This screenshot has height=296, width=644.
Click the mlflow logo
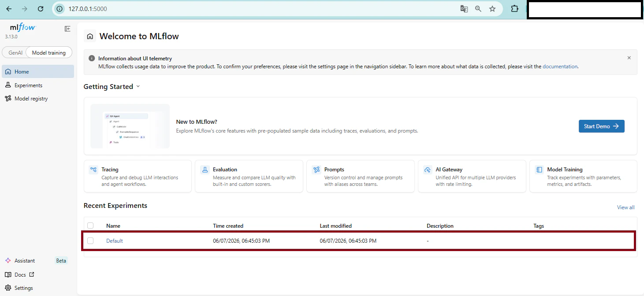coord(22,27)
